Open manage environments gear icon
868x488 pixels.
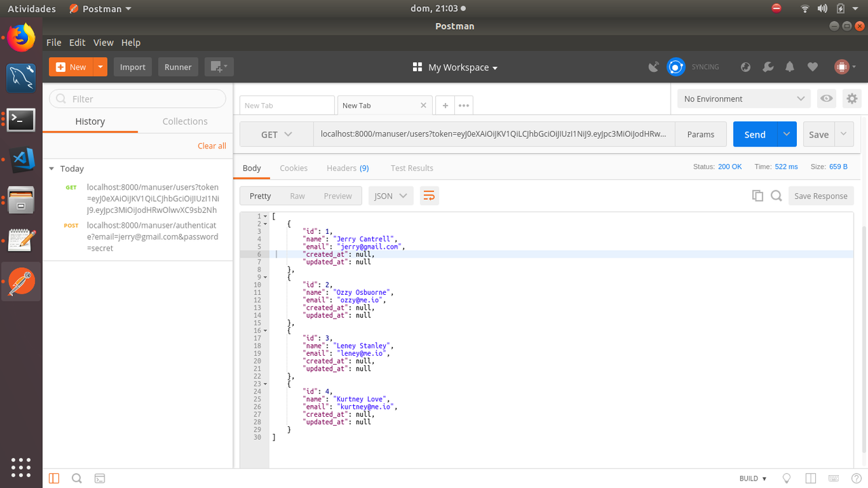(x=852, y=98)
